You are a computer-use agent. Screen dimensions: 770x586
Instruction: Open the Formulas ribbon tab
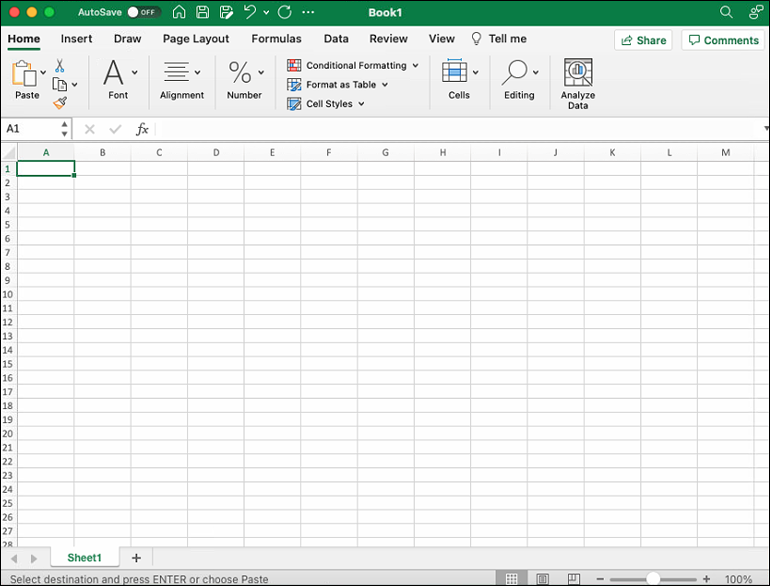pyautogui.click(x=276, y=39)
